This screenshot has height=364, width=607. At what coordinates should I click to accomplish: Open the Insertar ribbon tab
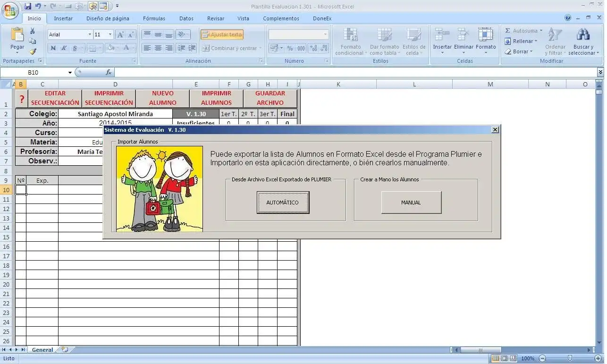click(x=63, y=18)
